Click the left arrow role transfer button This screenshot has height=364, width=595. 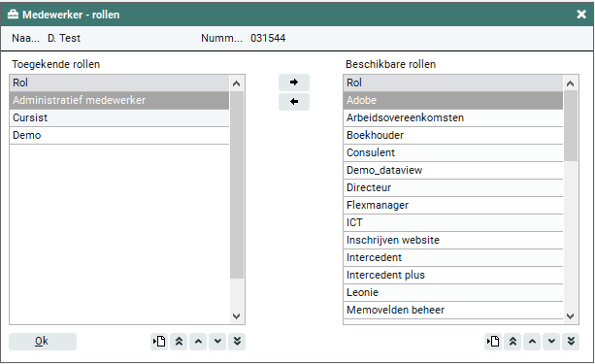(294, 102)
